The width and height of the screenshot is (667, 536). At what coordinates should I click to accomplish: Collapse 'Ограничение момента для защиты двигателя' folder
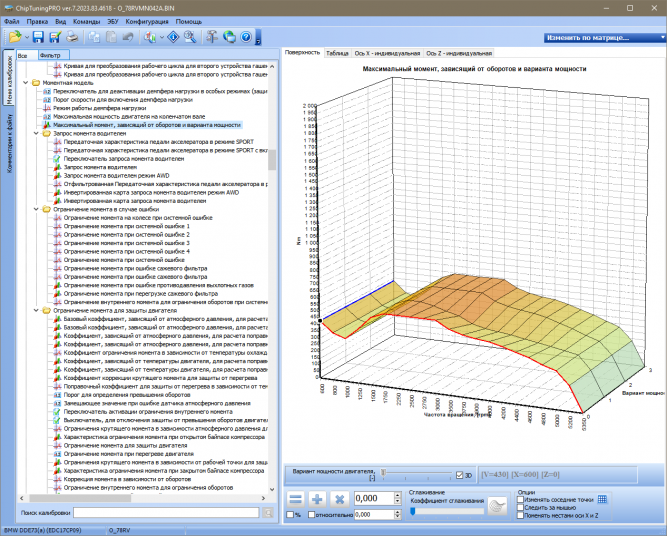tap(37, 311)
